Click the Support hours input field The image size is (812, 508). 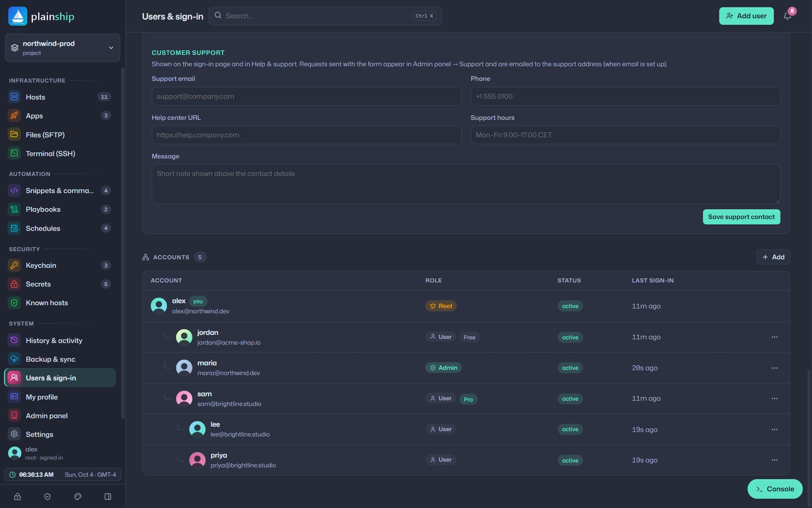pos(625,135)
